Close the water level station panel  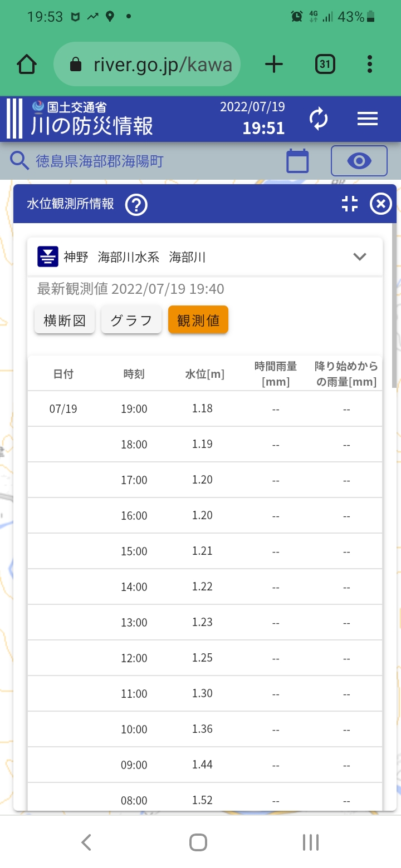pos(381,204)
